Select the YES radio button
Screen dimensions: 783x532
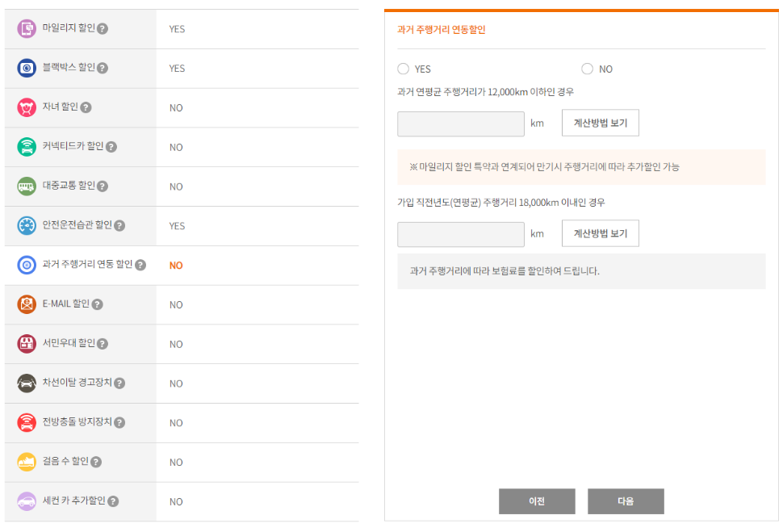pos(404,69)
